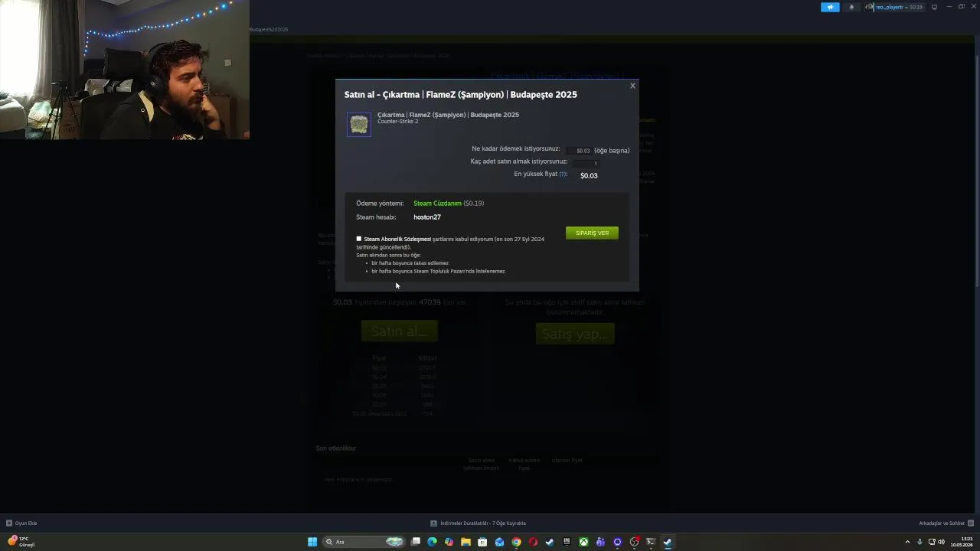Open Microsoft Store from the taskbar

[482, 542]
